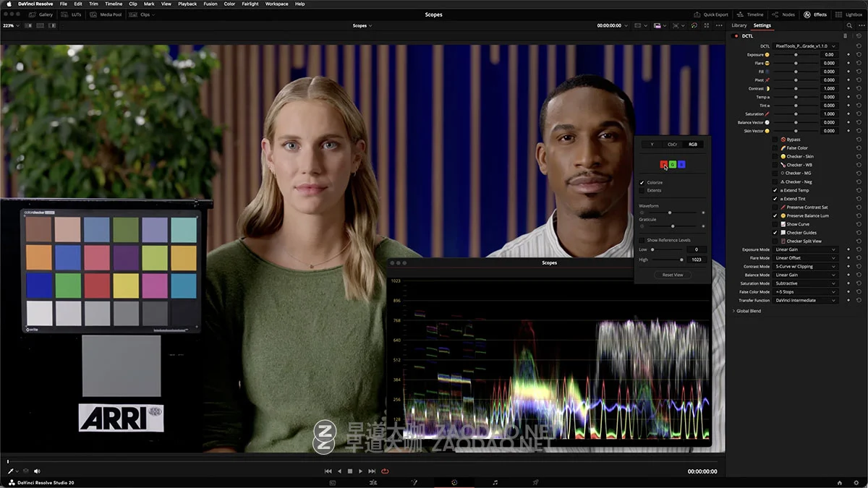The image size is (868, 488).
Task: Open the Color menu
Action: point(229,4)
